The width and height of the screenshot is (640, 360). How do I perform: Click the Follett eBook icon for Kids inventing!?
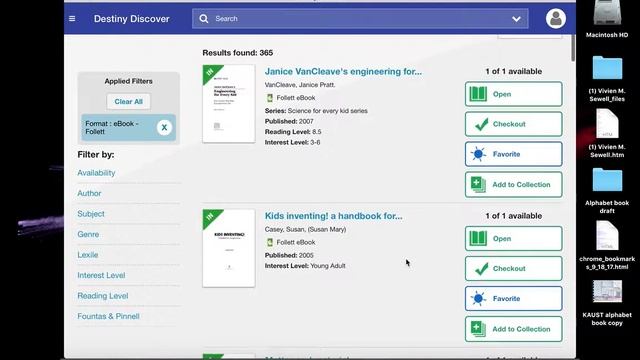tap(270, 242)
